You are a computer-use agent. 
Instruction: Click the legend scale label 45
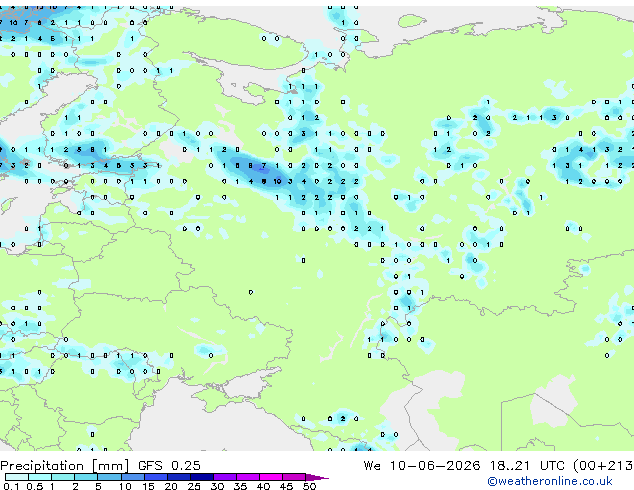click(x=286, y=486)
